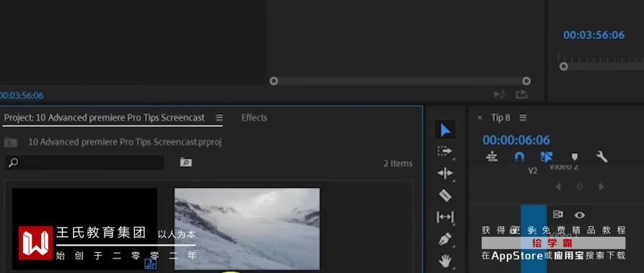Select the Slip tool
Viewport: 644px width, 273px height.
coord(445,217)
